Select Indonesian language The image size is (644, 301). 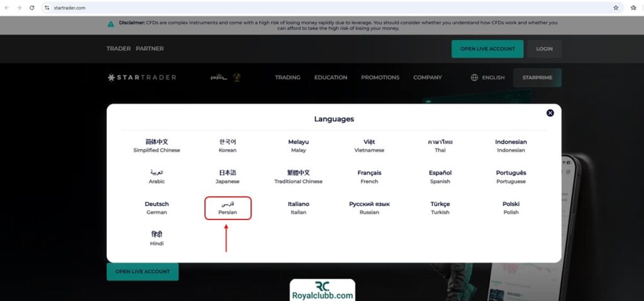coord(511,146)
